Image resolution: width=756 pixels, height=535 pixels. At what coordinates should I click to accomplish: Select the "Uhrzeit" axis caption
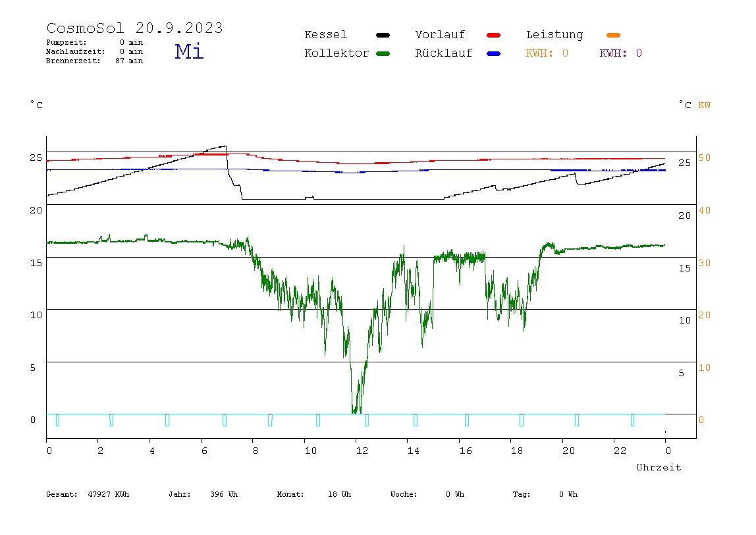click(659, 467)
